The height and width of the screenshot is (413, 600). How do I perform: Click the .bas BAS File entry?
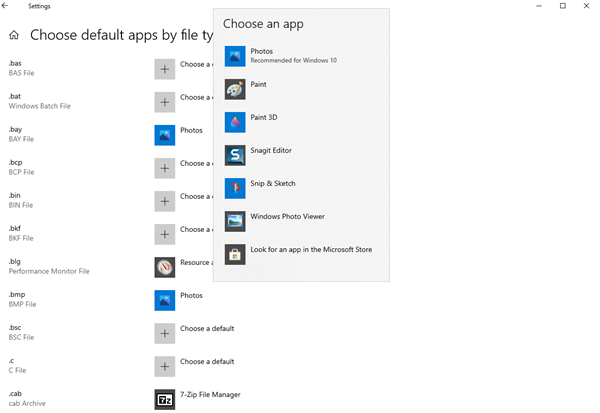(21, 68)
